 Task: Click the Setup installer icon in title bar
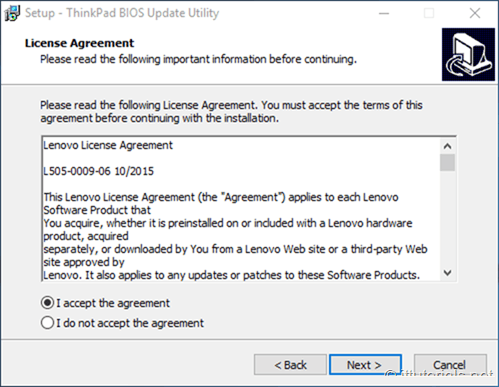pos(12,13)
